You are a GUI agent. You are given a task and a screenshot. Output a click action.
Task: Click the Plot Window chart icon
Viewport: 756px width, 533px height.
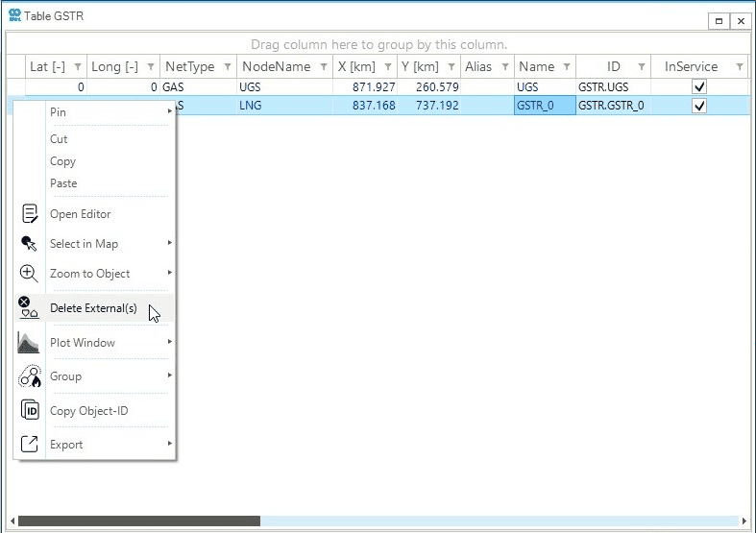click(29, 342)
